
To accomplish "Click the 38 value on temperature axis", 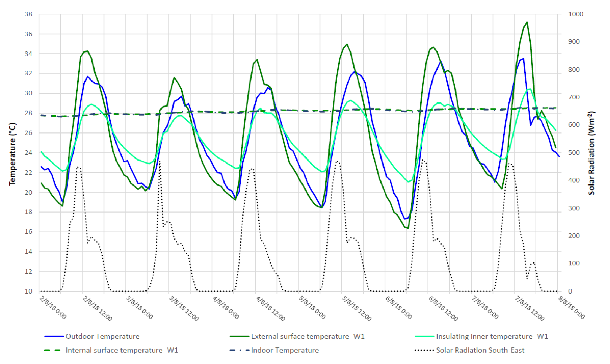I will coord(28,14).
